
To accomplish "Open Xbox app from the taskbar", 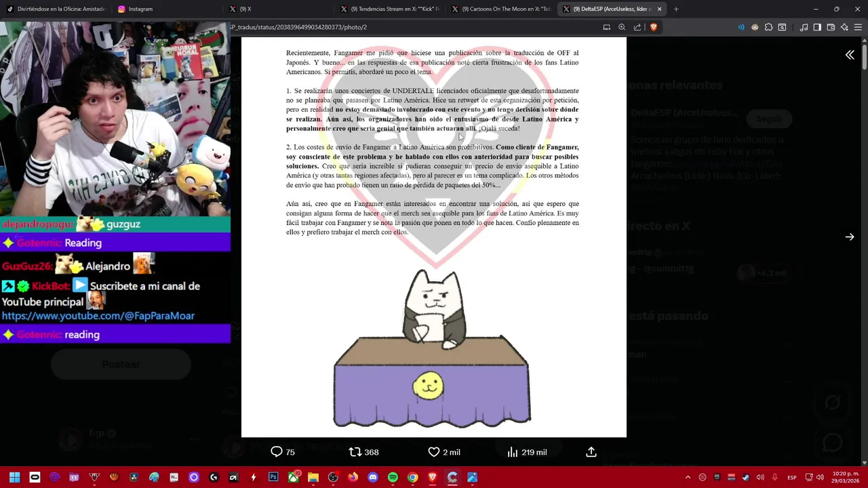I will (x=294, y=477).
